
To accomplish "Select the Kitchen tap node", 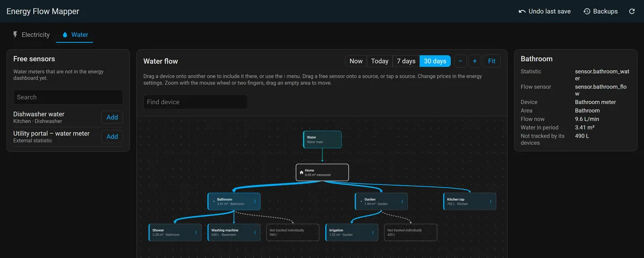I will (470, 202).
